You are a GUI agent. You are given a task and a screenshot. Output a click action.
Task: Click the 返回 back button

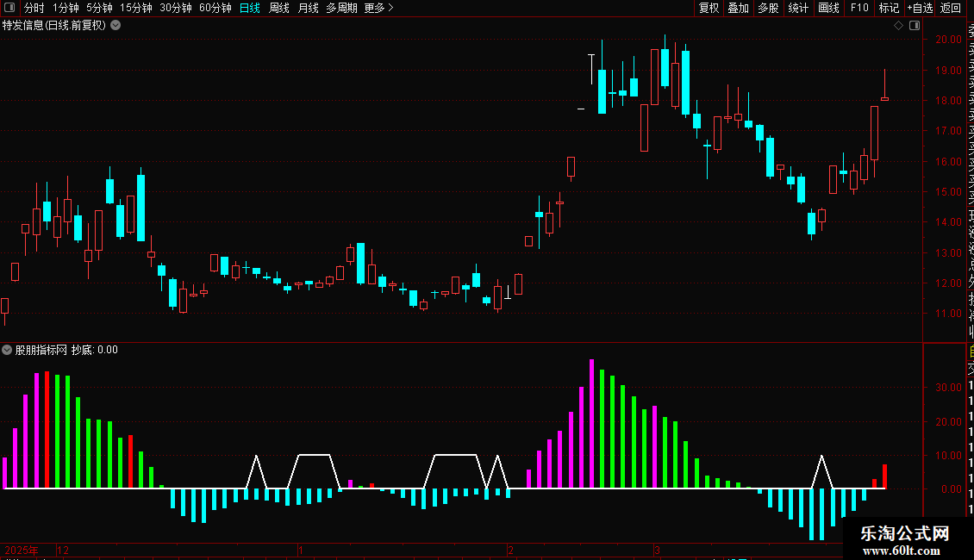(951, 8)
